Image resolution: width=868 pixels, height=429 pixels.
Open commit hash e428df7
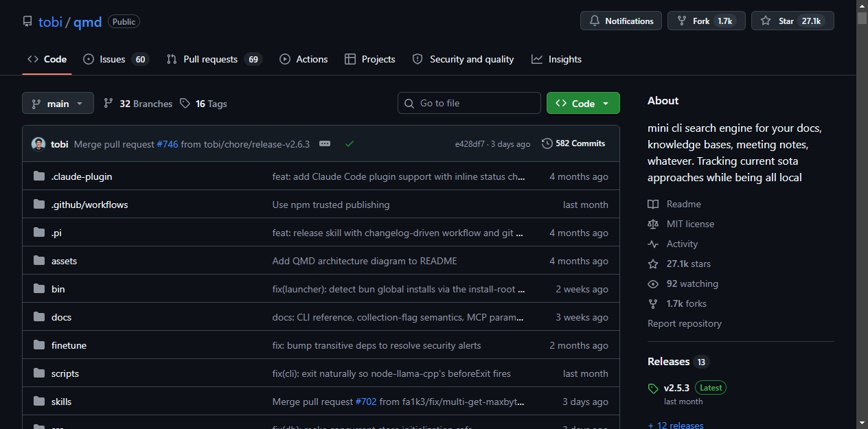click(470, 144)
